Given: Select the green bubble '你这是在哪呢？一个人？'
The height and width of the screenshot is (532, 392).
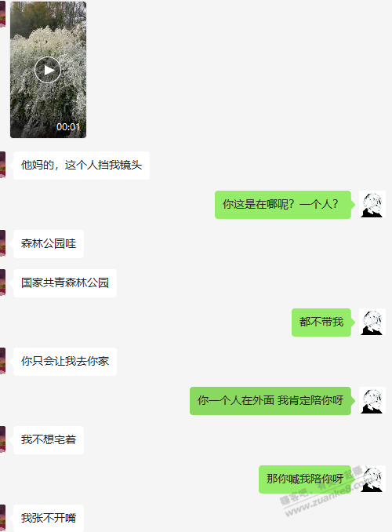Looking at the screenshot, I should pos(283,205).
